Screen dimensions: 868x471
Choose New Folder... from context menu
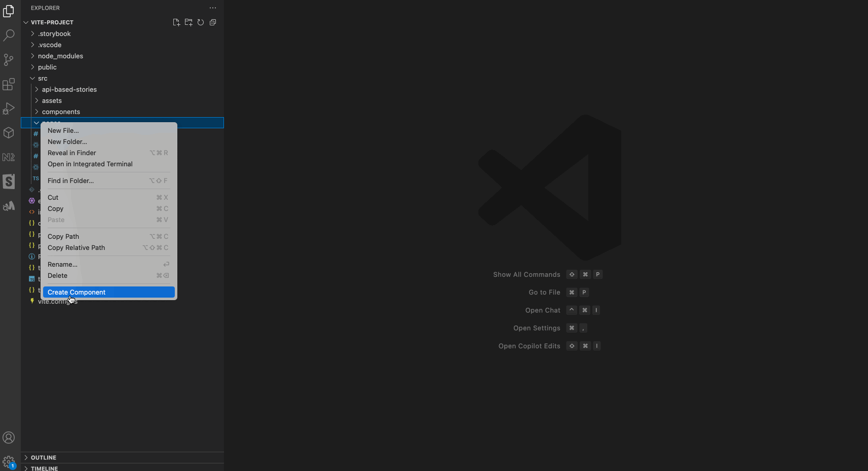point(109,141)
